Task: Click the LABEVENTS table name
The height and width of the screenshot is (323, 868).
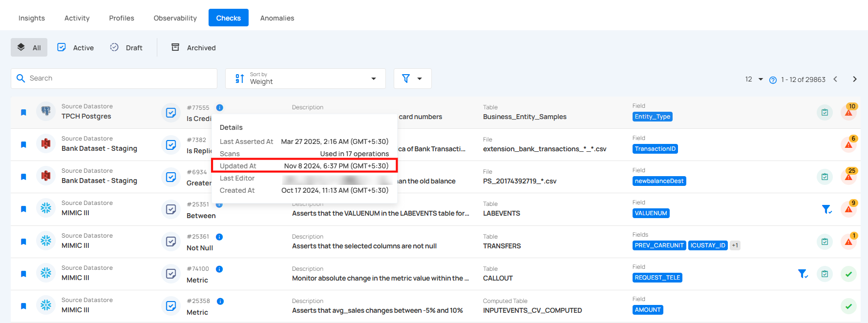Action: (502, 213)
